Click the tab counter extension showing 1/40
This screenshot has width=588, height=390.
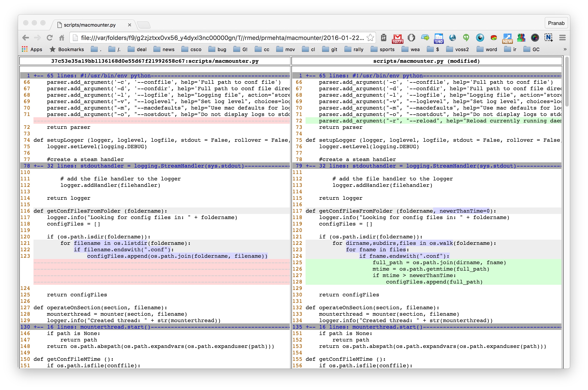pos(439,38)
